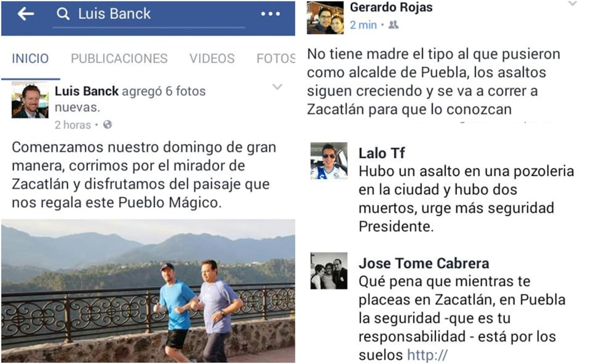Open Luis Banck's profile picture
591x364 pixels.
[x=30, y=100]
